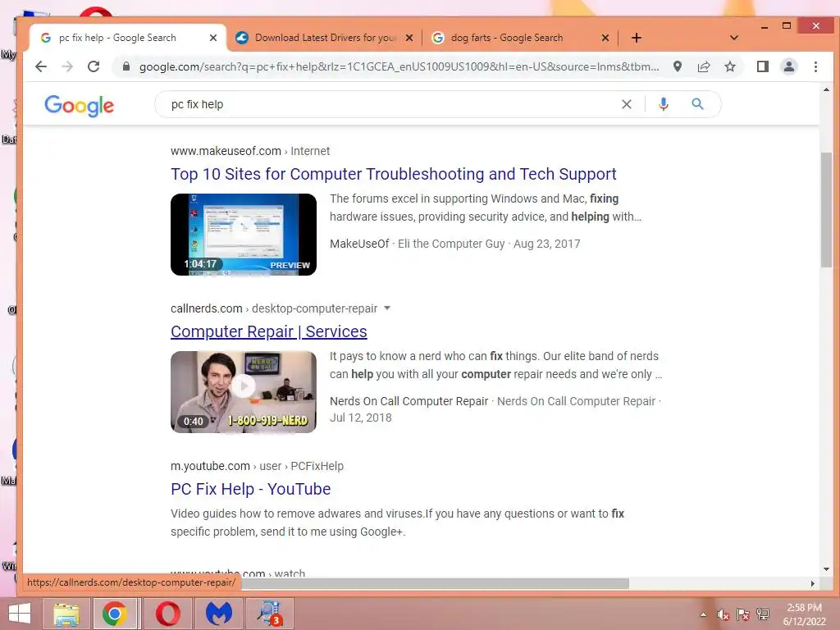Expand callnerds.com result options arrow
Viewport: 840px width, 630px height.
(x=387, y=308)
